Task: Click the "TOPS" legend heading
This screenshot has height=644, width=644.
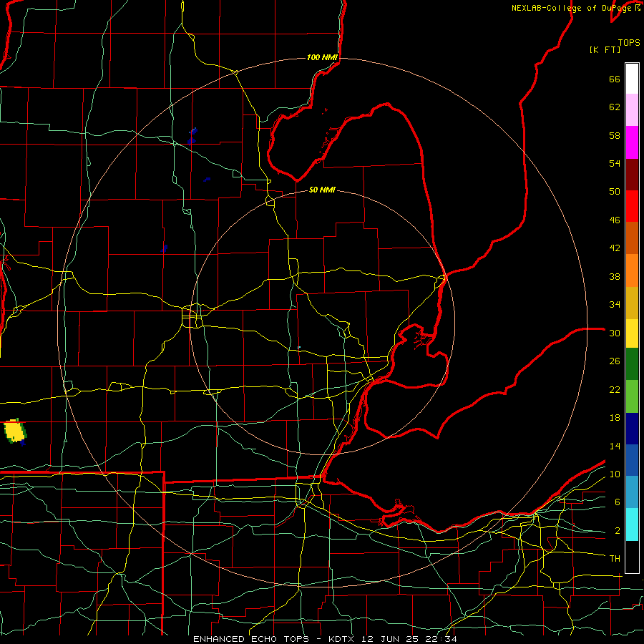Action: (x=629, y=43)
